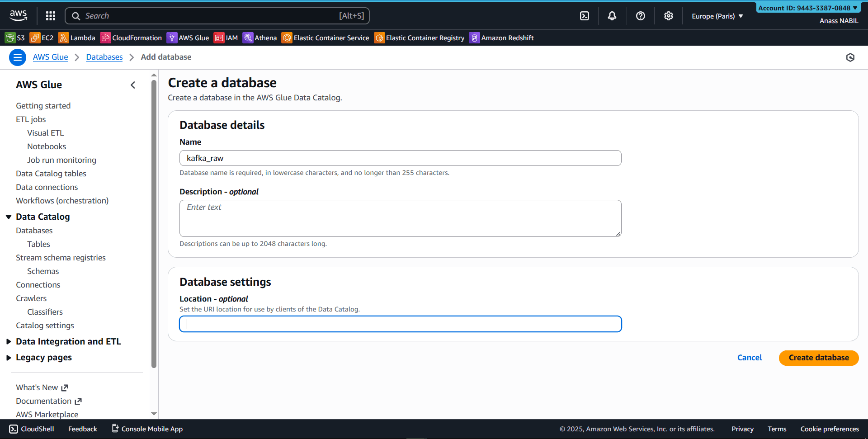Cancel the database creation
This screenshot has height=439, width=868.
point(749,358)
